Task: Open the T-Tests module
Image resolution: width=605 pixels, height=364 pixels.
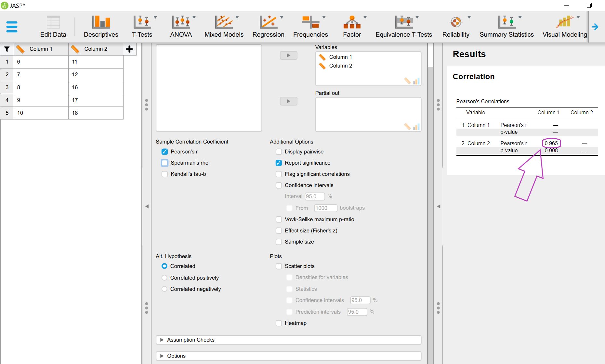Action: click(x=142, y=27)
